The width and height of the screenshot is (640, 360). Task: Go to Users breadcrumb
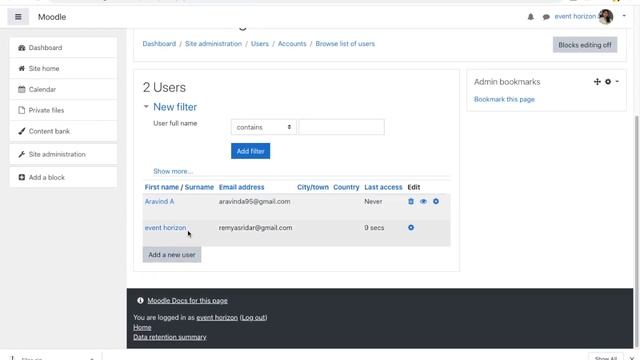pos(260,44)
